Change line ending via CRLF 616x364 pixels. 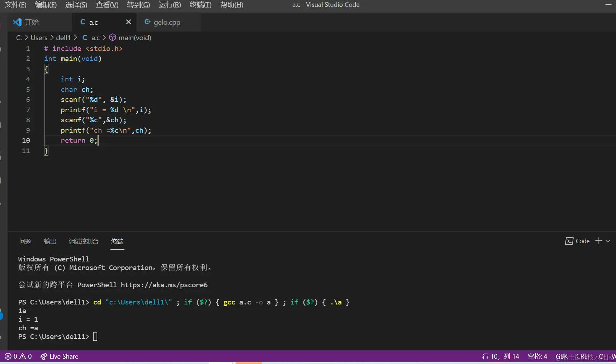point(583,356)
